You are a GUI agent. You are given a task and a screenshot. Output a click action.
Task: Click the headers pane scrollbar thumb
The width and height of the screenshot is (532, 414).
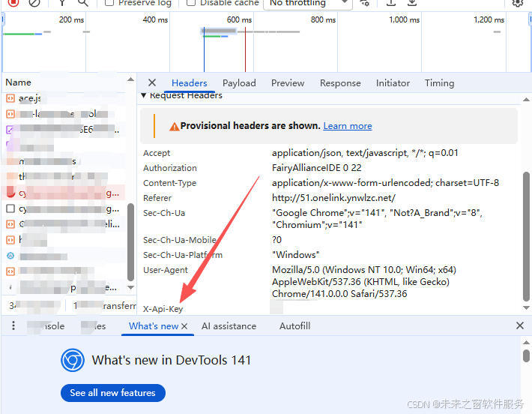point(526,237)
